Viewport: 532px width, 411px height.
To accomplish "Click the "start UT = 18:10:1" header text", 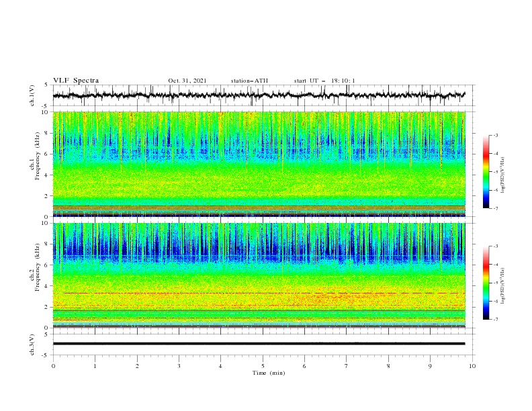I will pos(324,81).
